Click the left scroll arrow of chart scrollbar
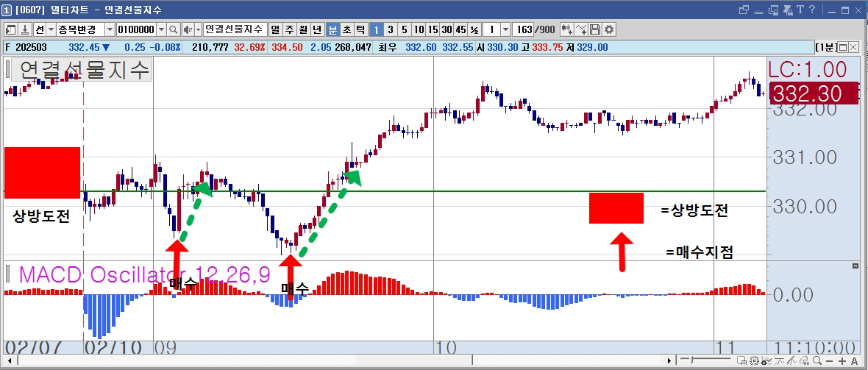868x370 pixels. click(x=9, y=360)
